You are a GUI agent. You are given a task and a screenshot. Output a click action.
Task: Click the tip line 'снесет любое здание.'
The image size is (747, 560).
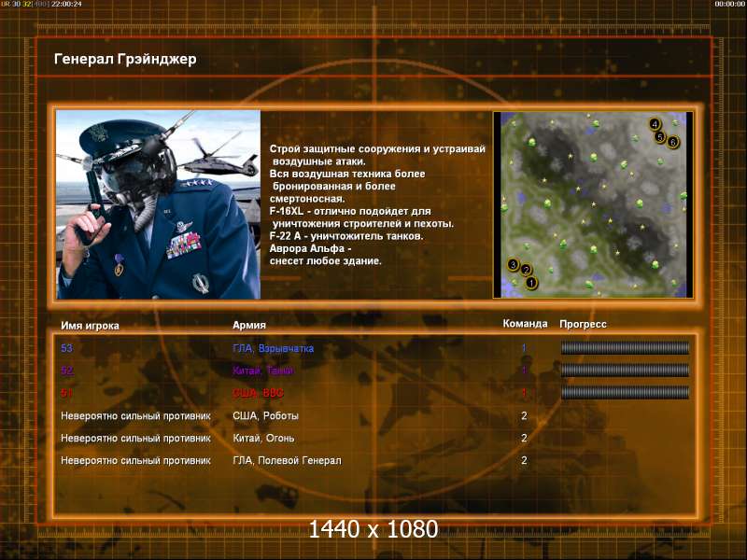coord(325,261)
